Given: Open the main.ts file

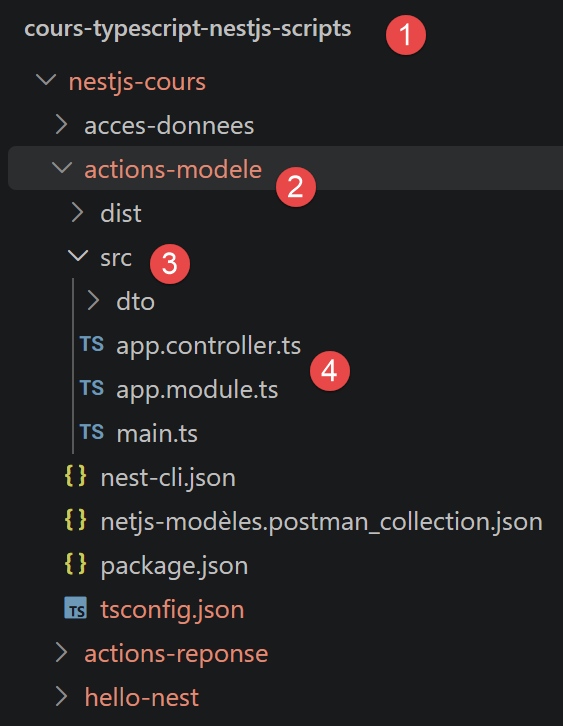Looking at the screenshot, I should 157,434.
